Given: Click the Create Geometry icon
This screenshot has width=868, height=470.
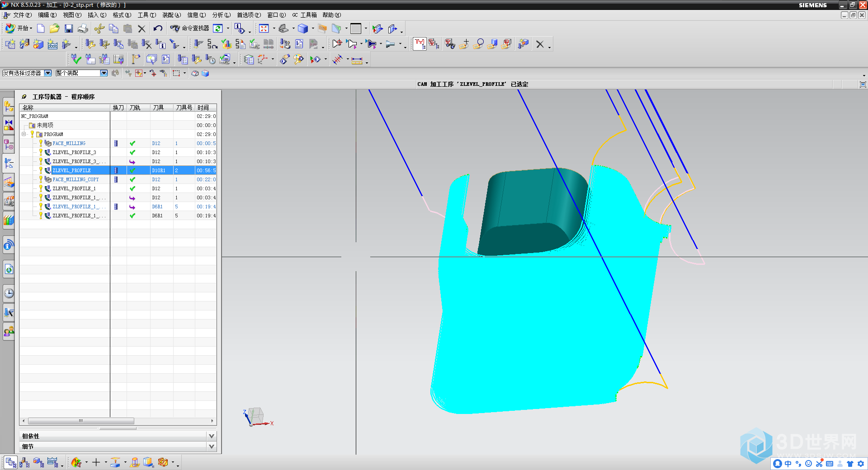Looking at the screenshot, I should pyautogui.click(x=38, y=44).
